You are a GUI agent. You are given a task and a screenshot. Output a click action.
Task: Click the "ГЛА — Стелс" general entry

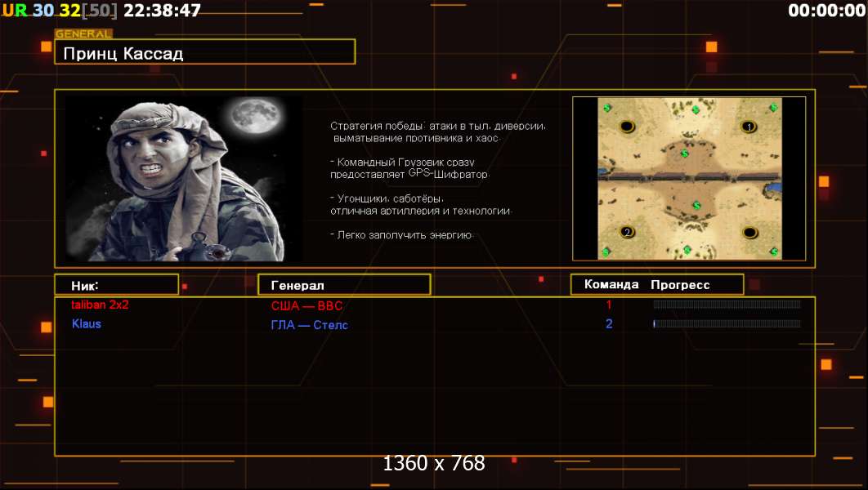[x=310, y=325]
